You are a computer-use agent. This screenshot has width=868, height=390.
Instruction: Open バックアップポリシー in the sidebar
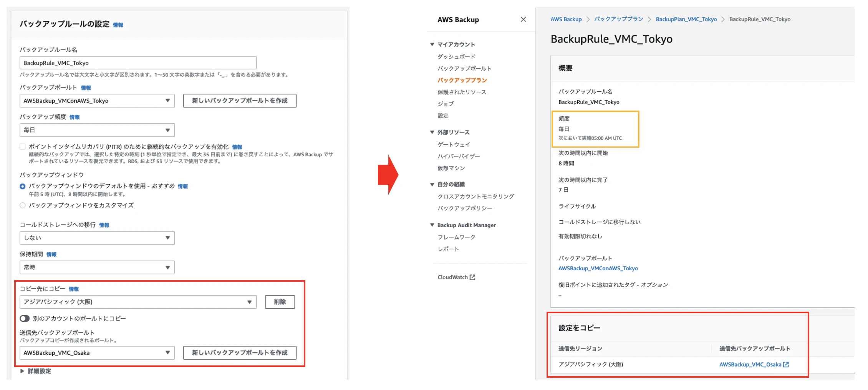pyautogui.click(x=465, y=208)
